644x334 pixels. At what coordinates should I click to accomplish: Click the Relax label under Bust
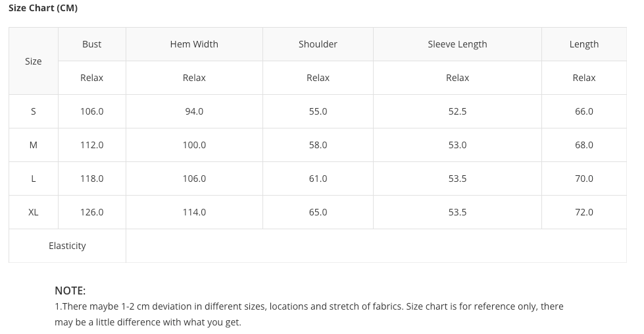pyautogui.click(x=92, y=78)
